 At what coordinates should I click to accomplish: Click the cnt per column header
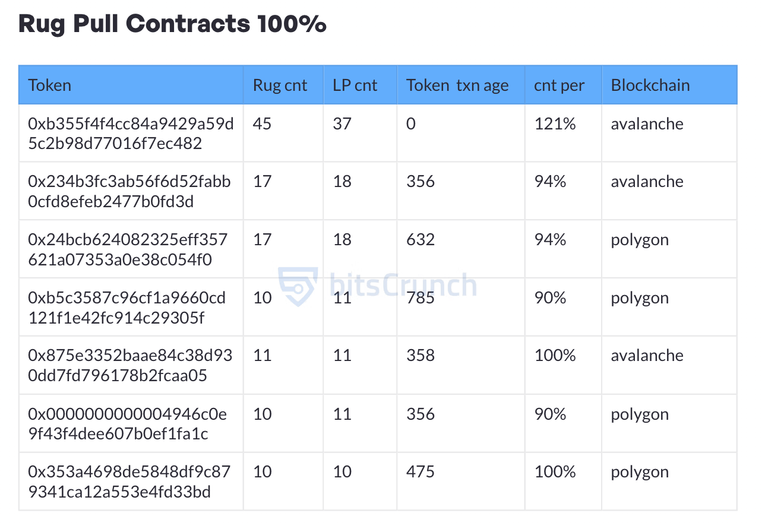click(x=559, y=85)
